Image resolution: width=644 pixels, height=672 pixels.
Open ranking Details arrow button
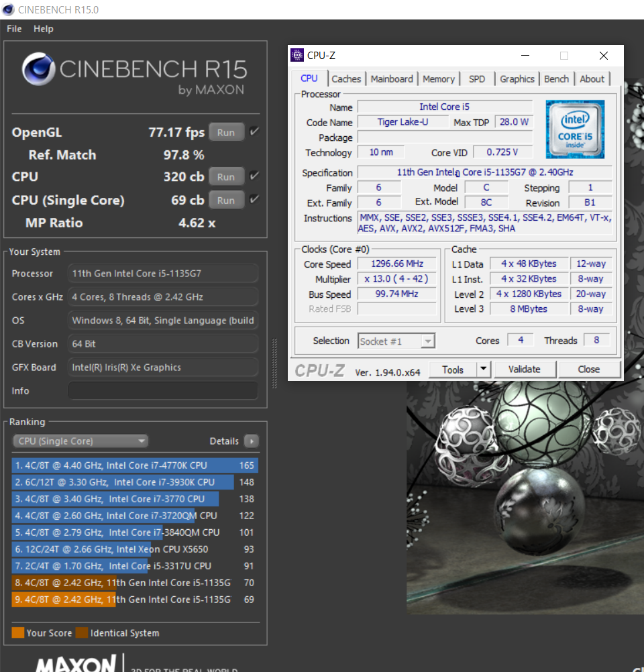[x=252, y=441]
